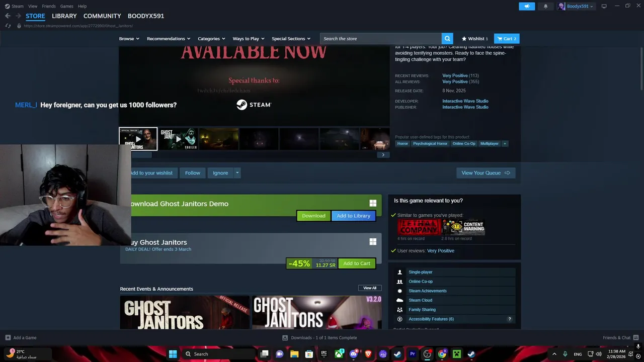Open the V3.2.0 announcement thumbnail
This screenshot has width=644, height=362.
(x=317, y=313)
